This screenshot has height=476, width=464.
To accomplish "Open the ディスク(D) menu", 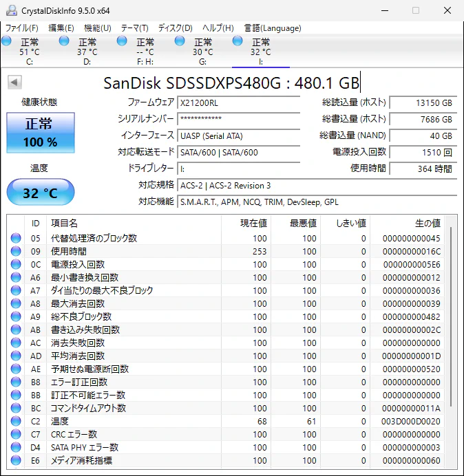I will (x=176, y=28).
